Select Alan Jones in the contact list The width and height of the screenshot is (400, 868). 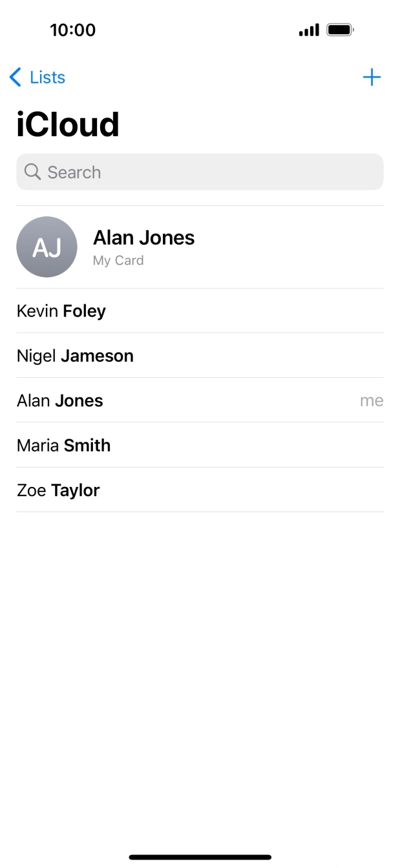point(60,400)
